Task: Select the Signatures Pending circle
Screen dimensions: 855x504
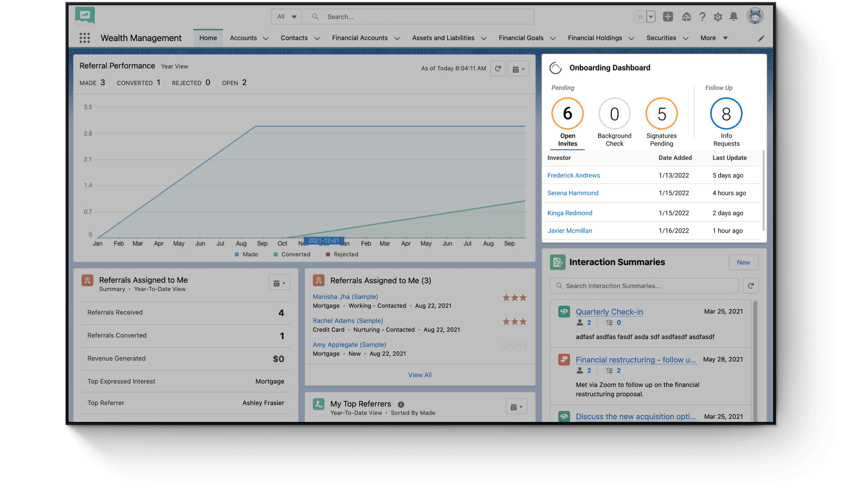Action: [x=661, y=114]
